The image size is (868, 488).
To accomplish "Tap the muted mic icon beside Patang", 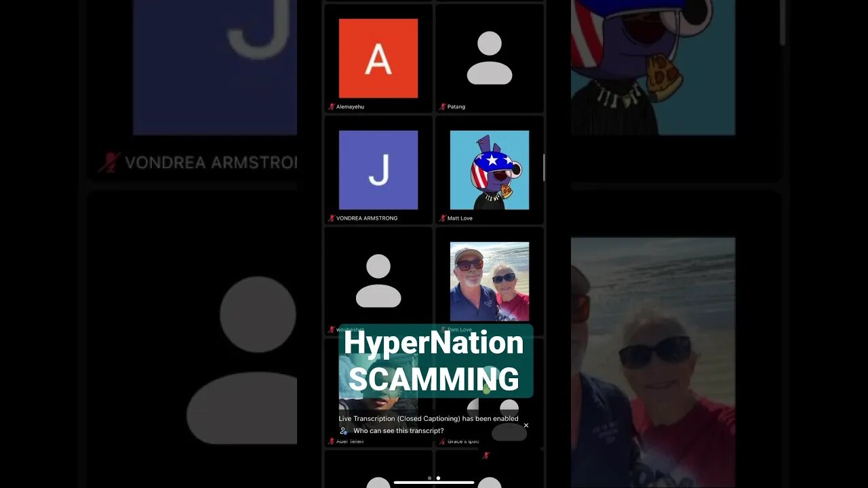I will click(x=443, y=106).
